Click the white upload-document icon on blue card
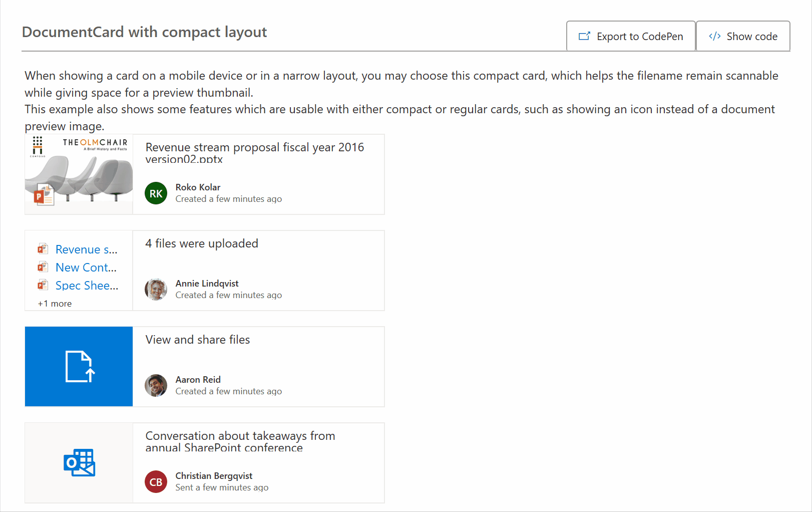 [x=79, y=366]
